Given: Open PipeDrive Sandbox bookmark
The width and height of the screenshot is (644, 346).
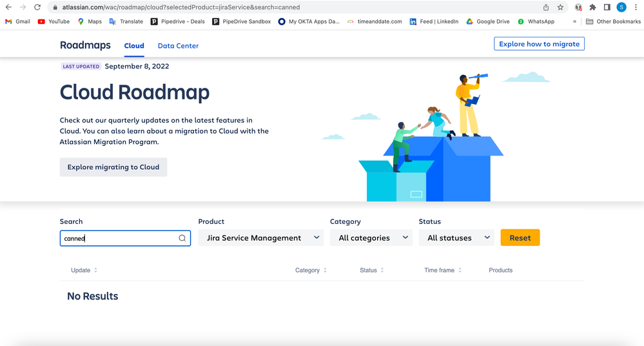Looking at the screenshot, I should tap(242, 21).
